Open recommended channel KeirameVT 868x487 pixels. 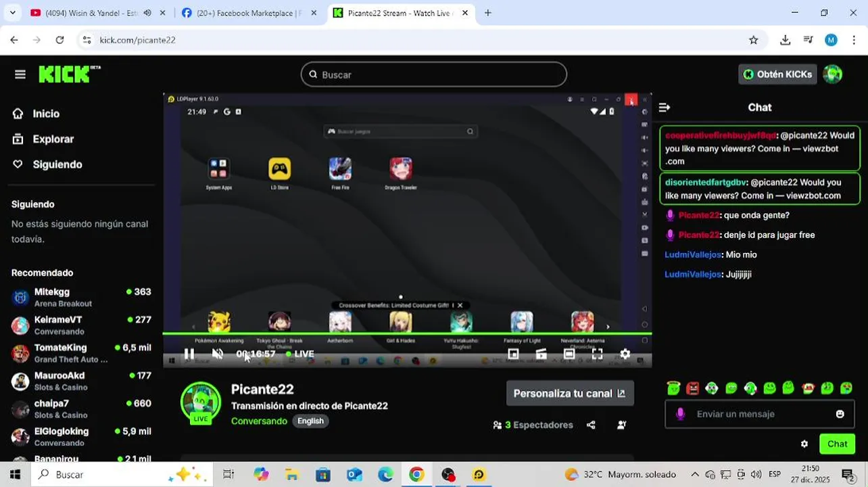pyautogui.click(x=81, y=325)
